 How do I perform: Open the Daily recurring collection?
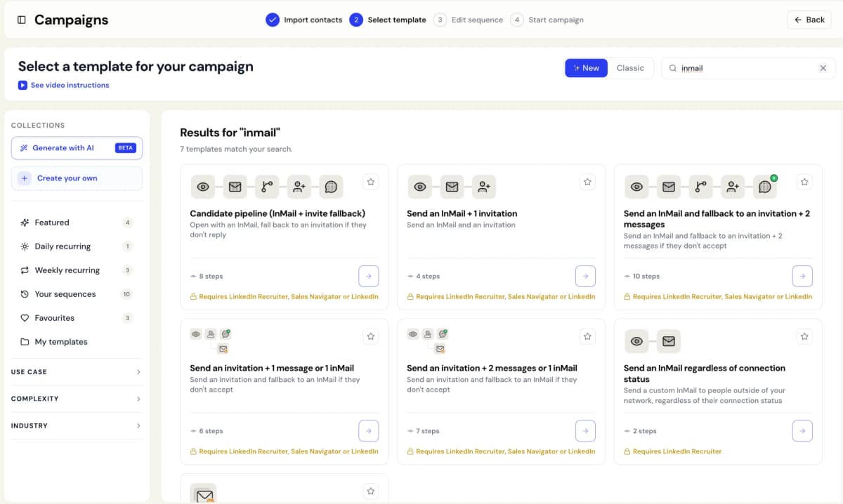77,246
